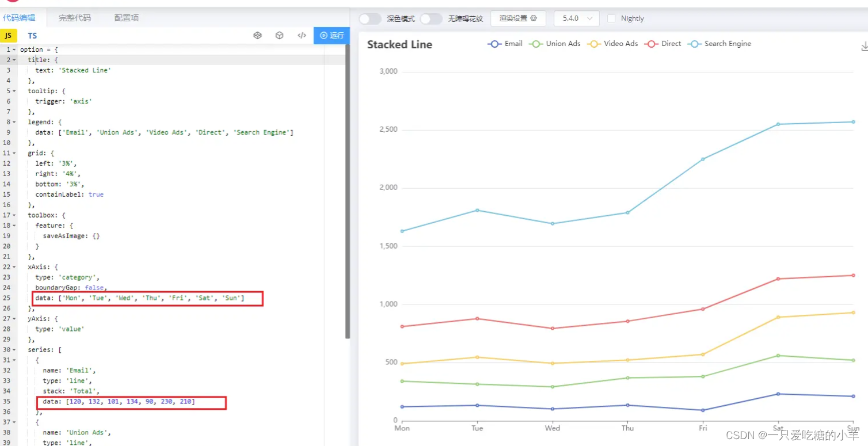Switch to the 完整代码 tab
Screen dimensions: 868x446
tap(74, 18)
